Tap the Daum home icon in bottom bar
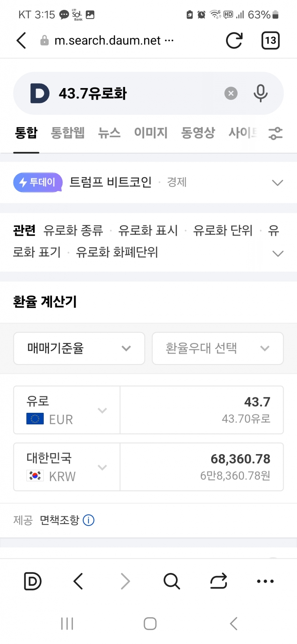This screenshot has width=297, height=644. coord(33,581)
